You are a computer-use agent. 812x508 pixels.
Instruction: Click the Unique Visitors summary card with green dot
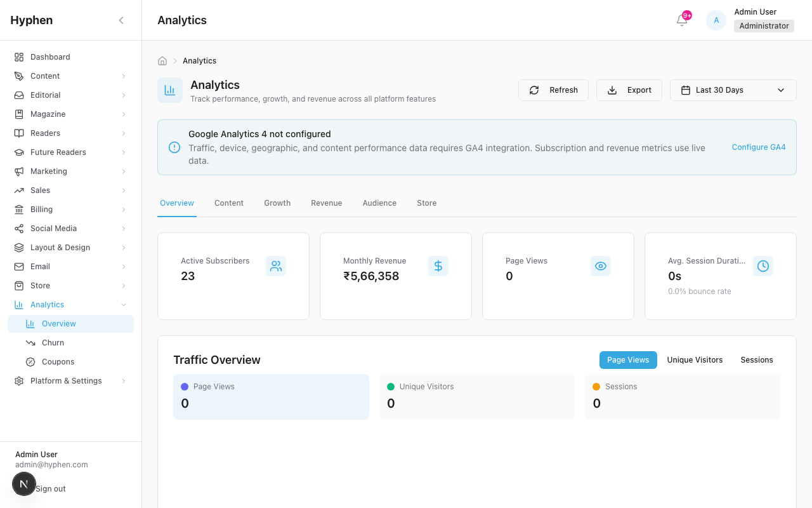(476, 397)
